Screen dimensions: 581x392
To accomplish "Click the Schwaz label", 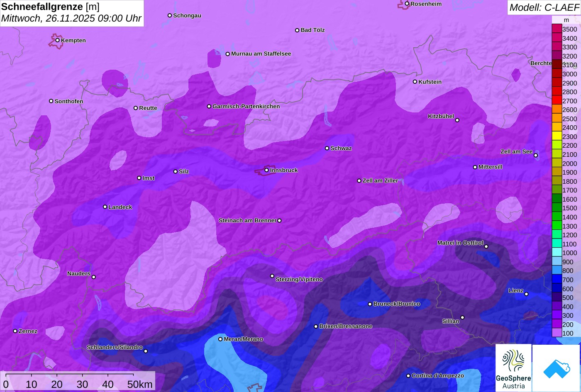I will coord(341,148).
